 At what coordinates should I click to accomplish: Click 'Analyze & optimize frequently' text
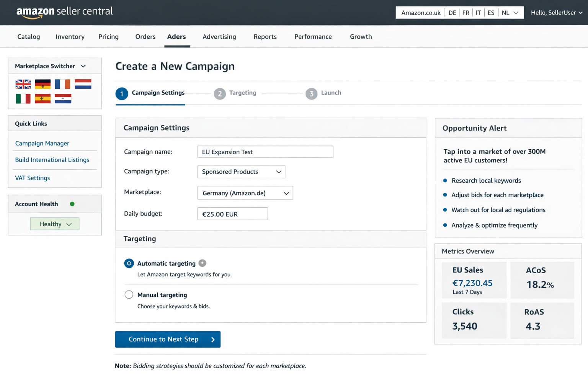494,225
